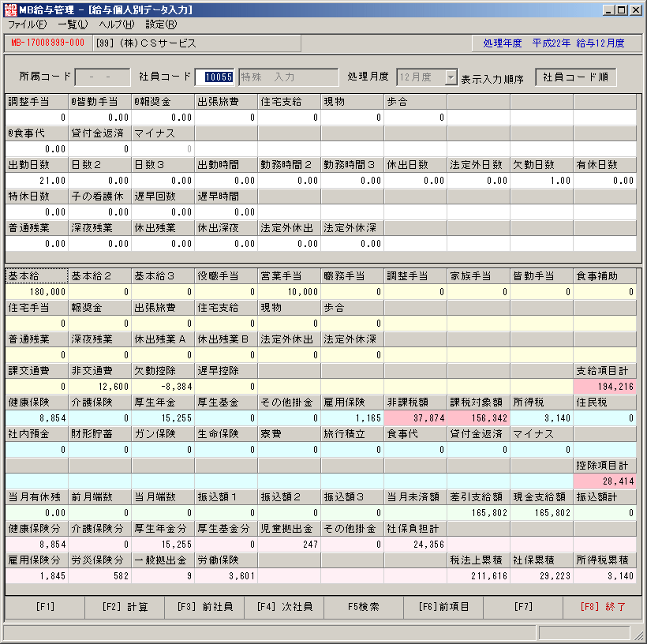
Task: Exit with the [F8] 終了 button
Action: (x=603, y=607)
